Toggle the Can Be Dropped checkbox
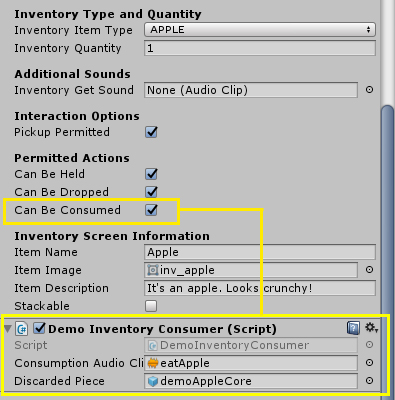This screenshot has height=400, width=395. (x=151, y=192)
